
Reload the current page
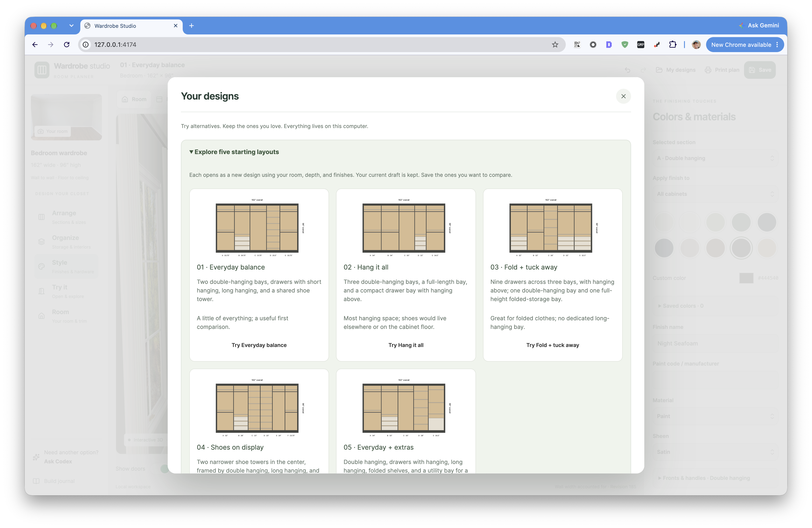(x=67, y=45)
